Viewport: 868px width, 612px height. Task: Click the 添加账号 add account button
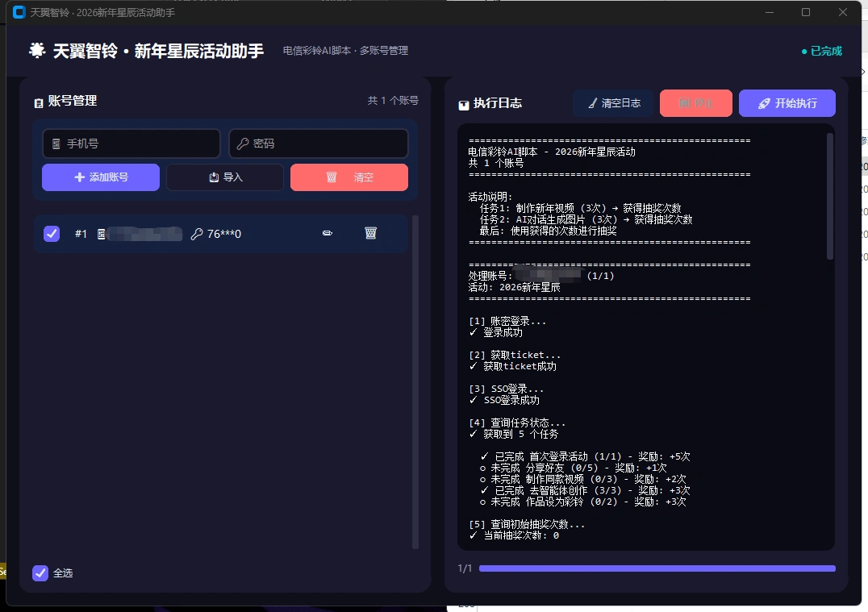[x=101, y=177]
